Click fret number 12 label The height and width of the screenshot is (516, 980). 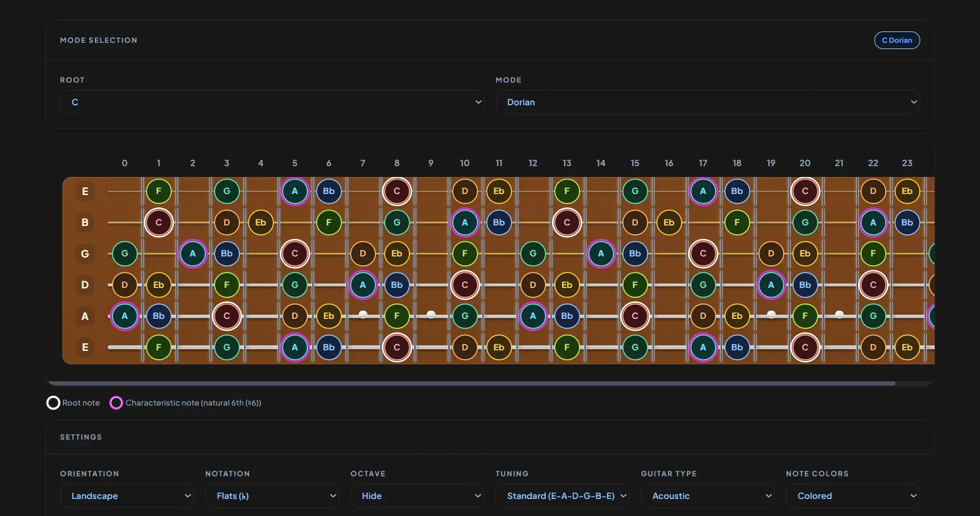pyautogui.click(x=533, y=163)
